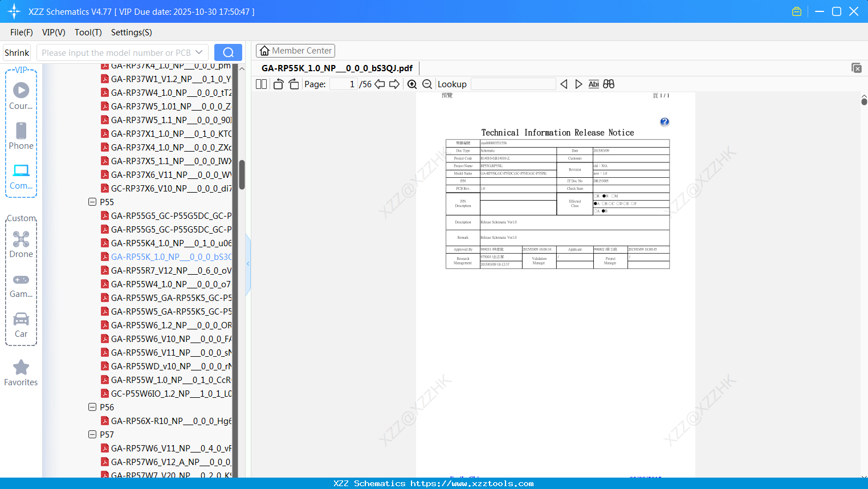Open the Tool(T) menu

pyautogui.click(x=88, y=32)
